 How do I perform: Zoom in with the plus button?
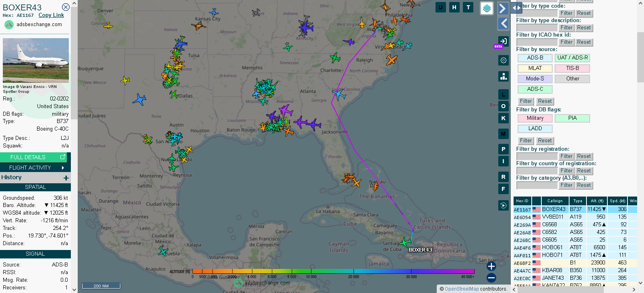point(491,266)
